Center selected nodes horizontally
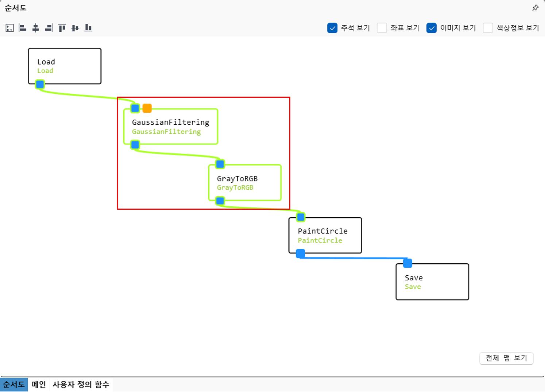Viewport: 545px width, 392px height. [x=36, y=28]
